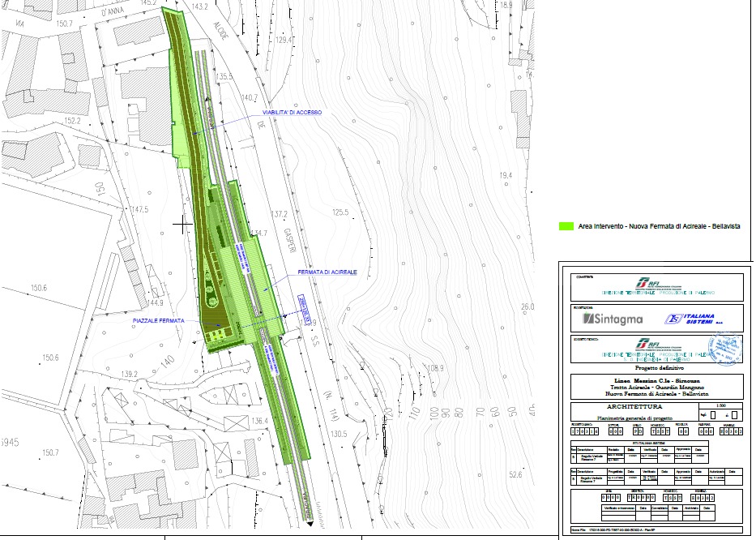
Task: Select the 'PIAZZALE FERMATA' label
Action: pos(158,321)
